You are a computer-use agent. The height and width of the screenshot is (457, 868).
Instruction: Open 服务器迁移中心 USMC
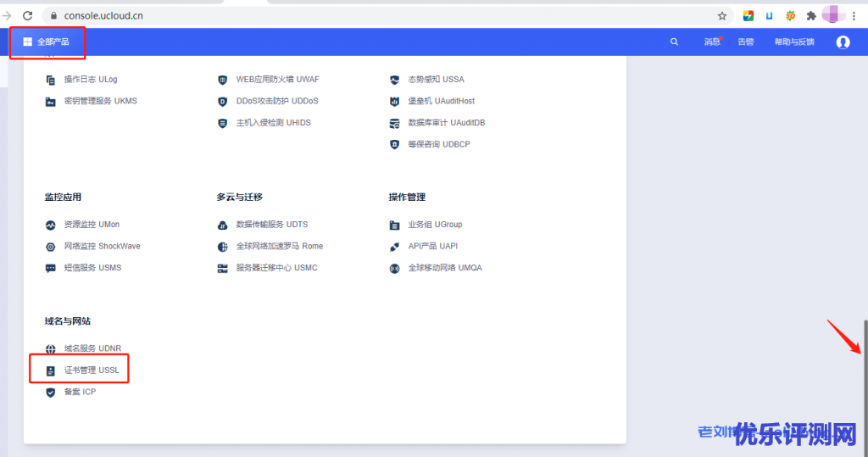277,268
